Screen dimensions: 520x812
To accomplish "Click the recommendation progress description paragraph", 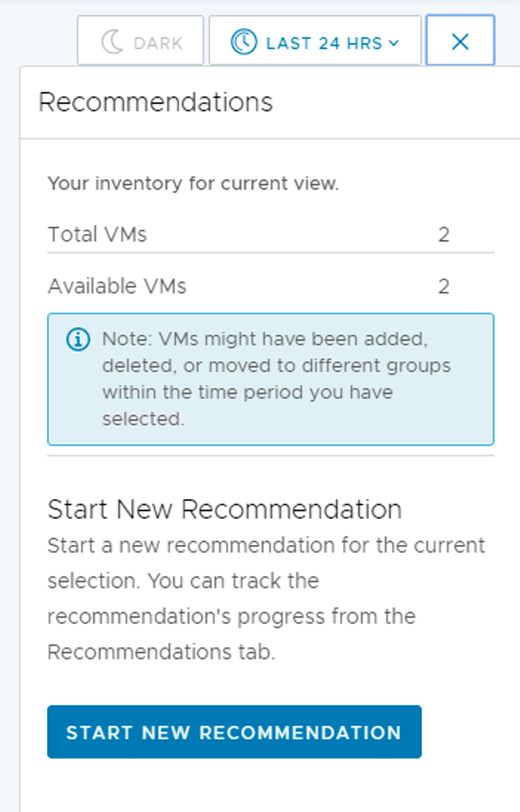I will tap(266, 599).
